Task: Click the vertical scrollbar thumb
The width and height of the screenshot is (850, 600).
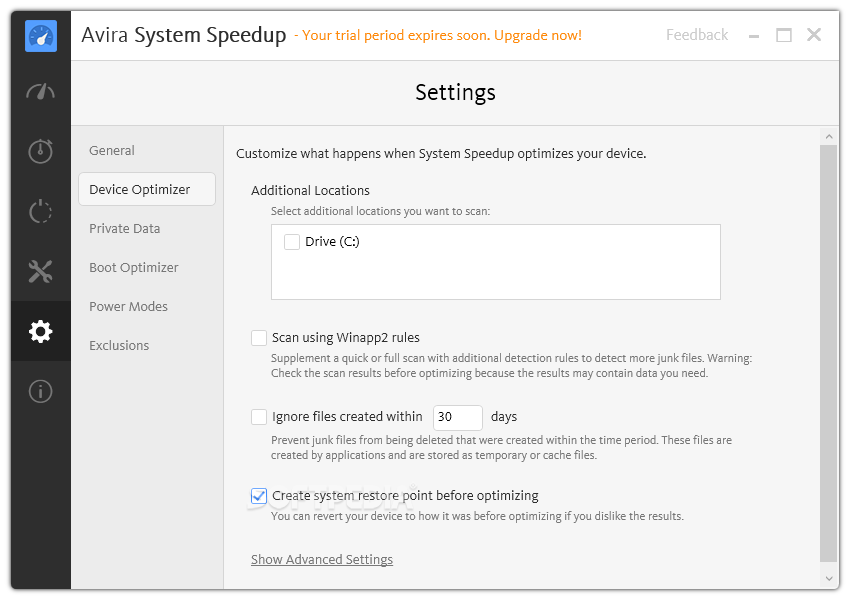Action: (828, 354)
